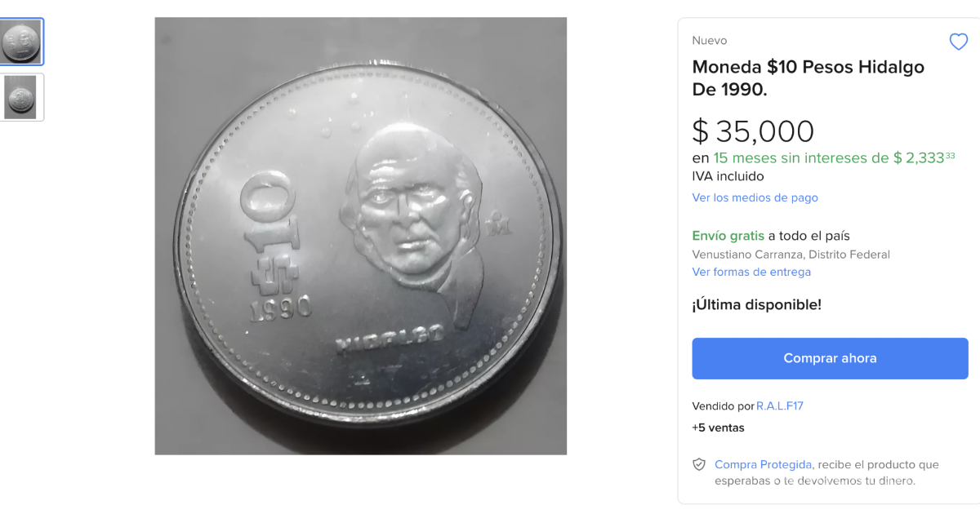Click the IVA incluido text
This screenshot has height=514, width=980.
(x=728, y=176)
